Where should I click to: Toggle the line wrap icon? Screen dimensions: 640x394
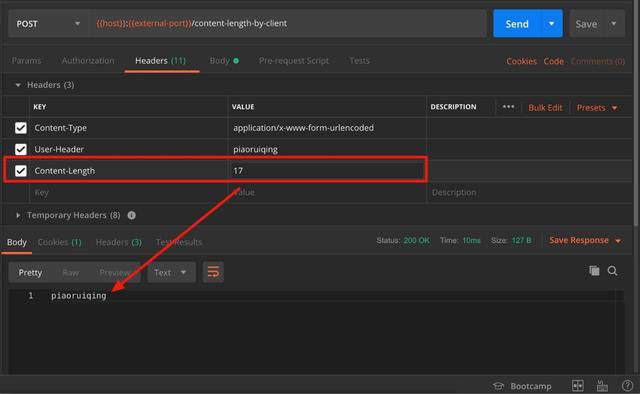213,272
